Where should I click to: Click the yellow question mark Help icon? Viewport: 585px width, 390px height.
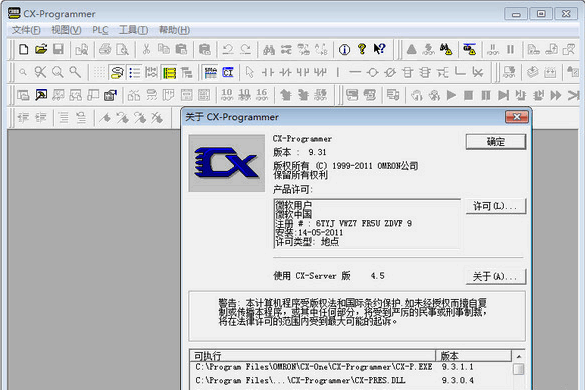362,49
